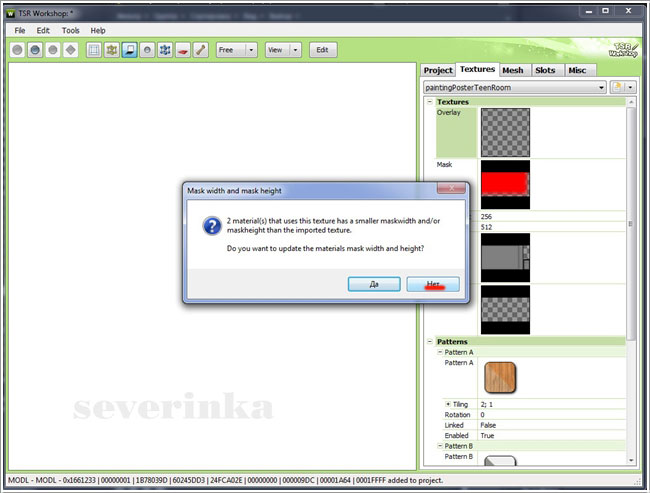Click the blue joints cluster toolbar icon
650x493 pixels.
165,49
